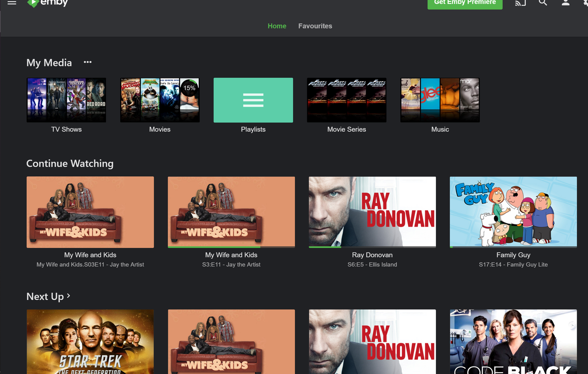Click the Next Up section heading
588x374 pixels.
click(x=45, y=296)
